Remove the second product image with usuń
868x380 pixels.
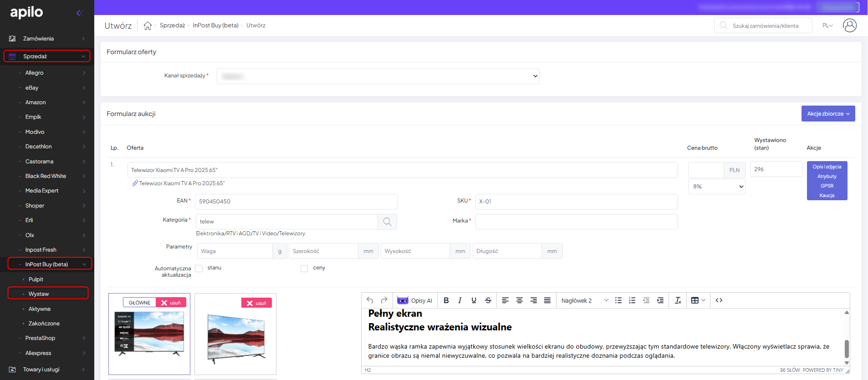256,303
